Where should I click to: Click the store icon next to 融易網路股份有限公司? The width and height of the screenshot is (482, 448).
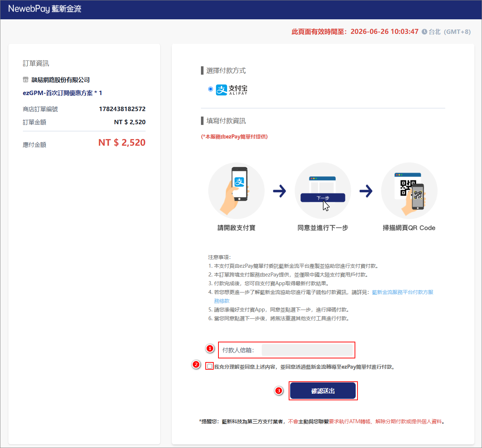point(25,79)
